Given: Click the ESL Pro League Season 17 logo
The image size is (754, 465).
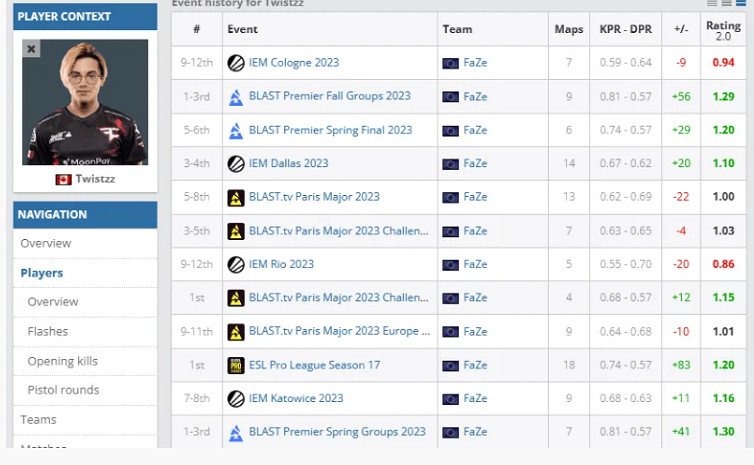Looking at the screenshot, I should [x=236, y=365].
